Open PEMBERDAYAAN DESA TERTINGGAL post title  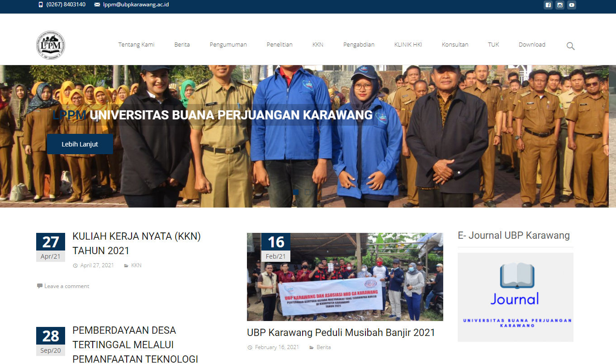tap(135, 345)
